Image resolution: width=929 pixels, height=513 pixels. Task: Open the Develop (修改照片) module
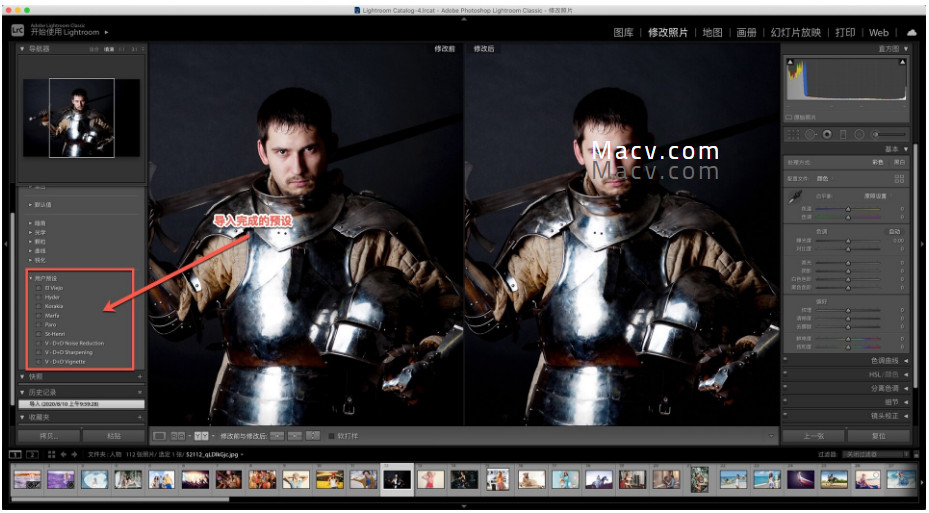668,33
